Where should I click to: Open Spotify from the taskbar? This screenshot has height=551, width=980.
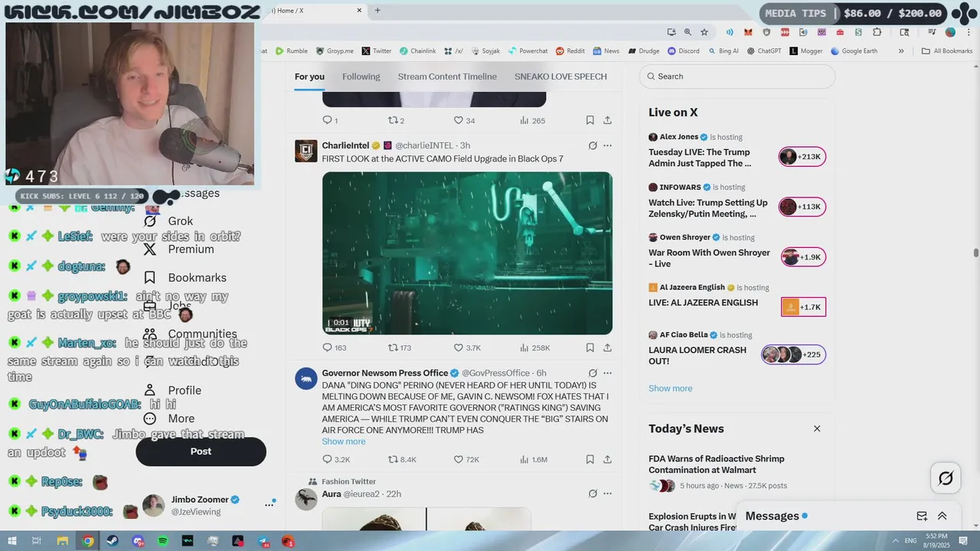tap(163, 541)
